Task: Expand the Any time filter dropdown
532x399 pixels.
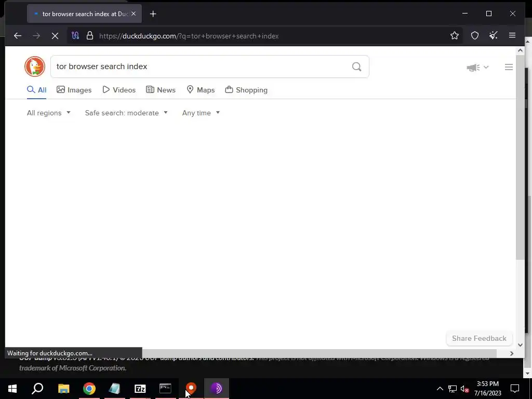Action: (201, 113)
